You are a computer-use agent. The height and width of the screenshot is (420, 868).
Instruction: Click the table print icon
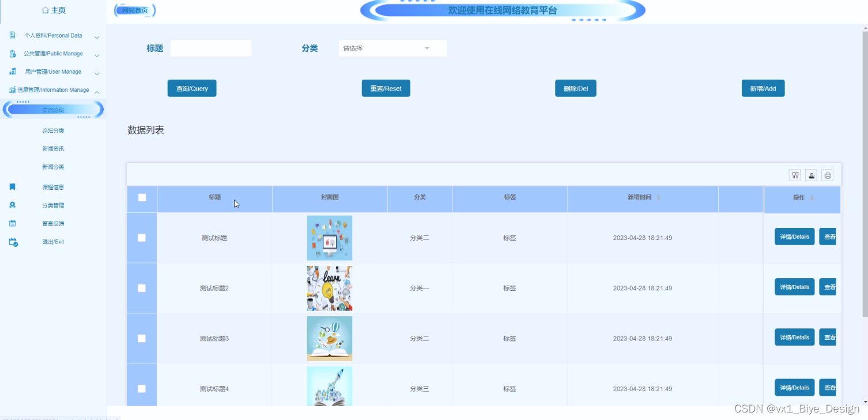(x=828, y=175)
